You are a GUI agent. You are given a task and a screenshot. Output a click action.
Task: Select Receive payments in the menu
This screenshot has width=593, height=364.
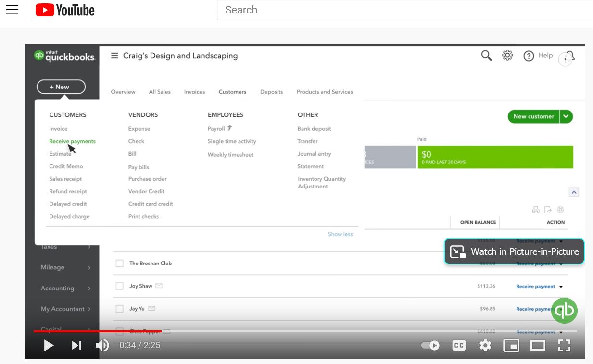(72, 141)
